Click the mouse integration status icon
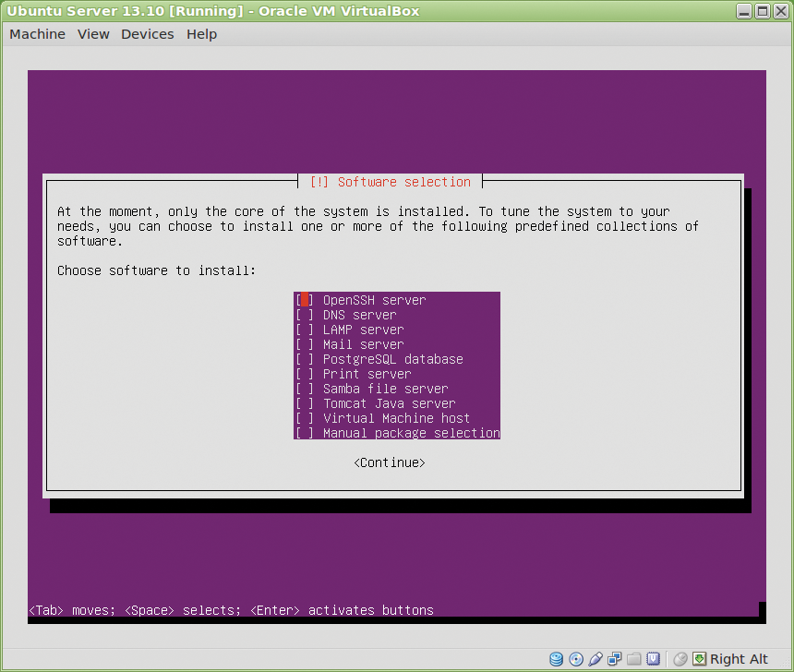This screenshot has width=794, height=672. (680, 659)
